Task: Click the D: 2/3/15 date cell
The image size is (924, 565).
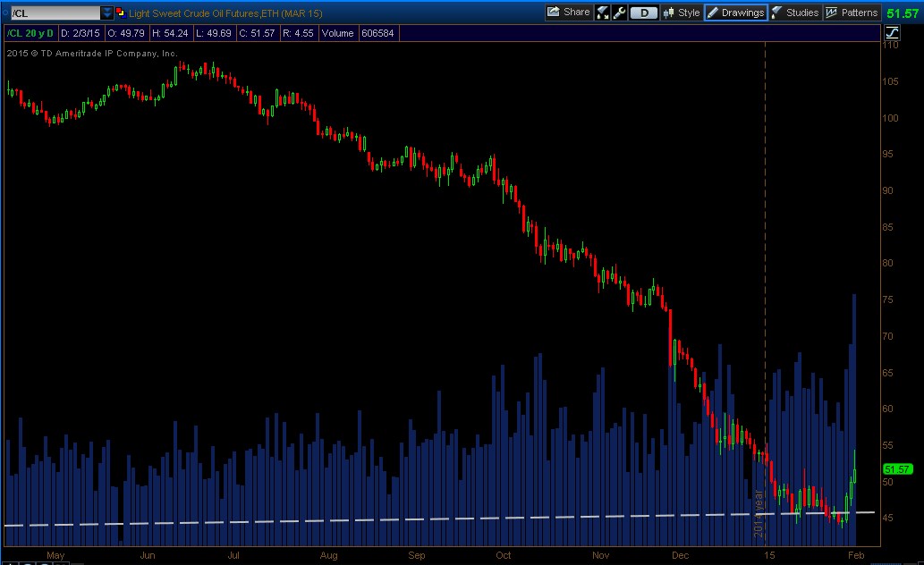Action: click(81, 34)
